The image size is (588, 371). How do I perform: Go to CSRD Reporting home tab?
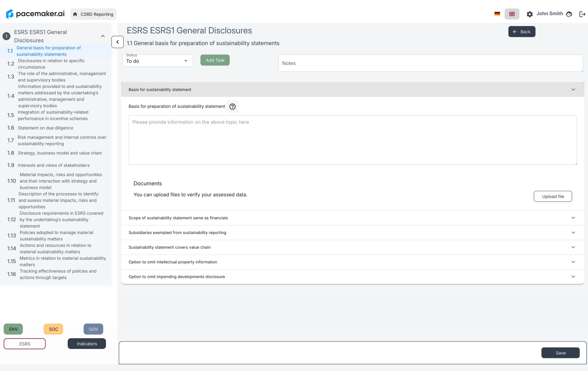(x=93, y=14)
